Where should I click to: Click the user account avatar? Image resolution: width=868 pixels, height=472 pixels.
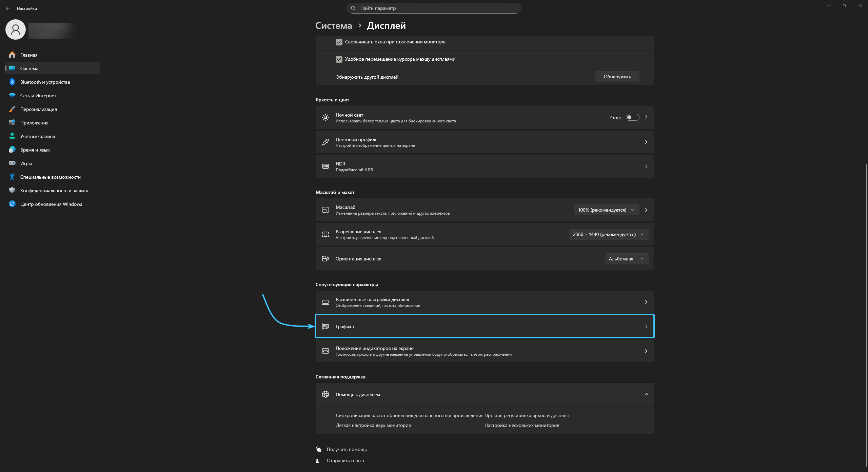16,29
